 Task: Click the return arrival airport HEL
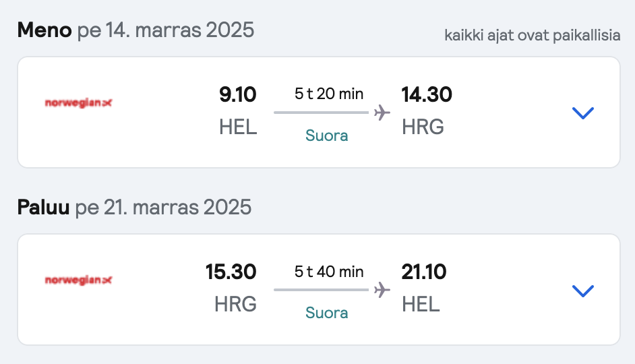click(421, 304)
